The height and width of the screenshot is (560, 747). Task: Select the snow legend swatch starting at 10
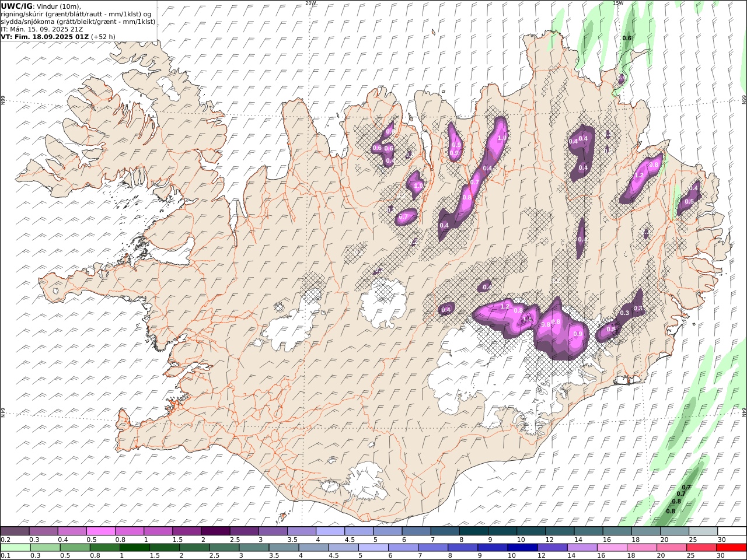tap(530, 531)
